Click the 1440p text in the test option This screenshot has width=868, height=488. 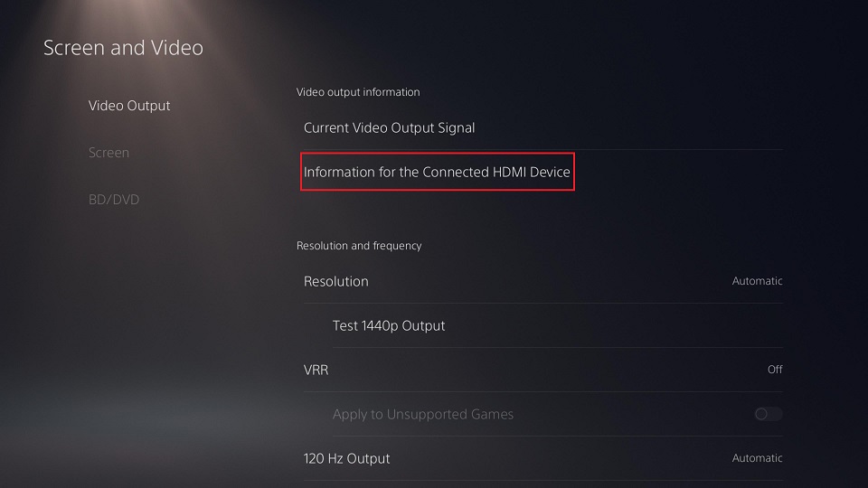click(x=380, y=325)
